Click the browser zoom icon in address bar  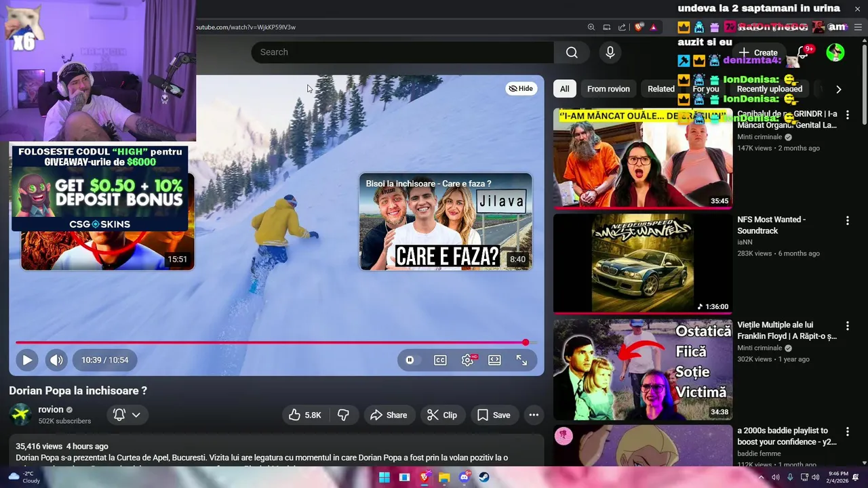(x=591, y=27)
